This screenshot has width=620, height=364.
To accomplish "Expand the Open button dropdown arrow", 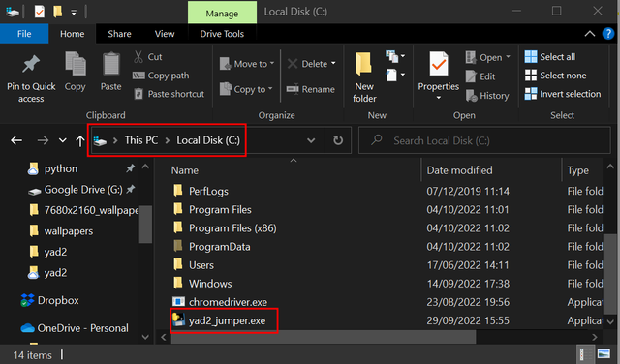I will [x=508, y=57].
